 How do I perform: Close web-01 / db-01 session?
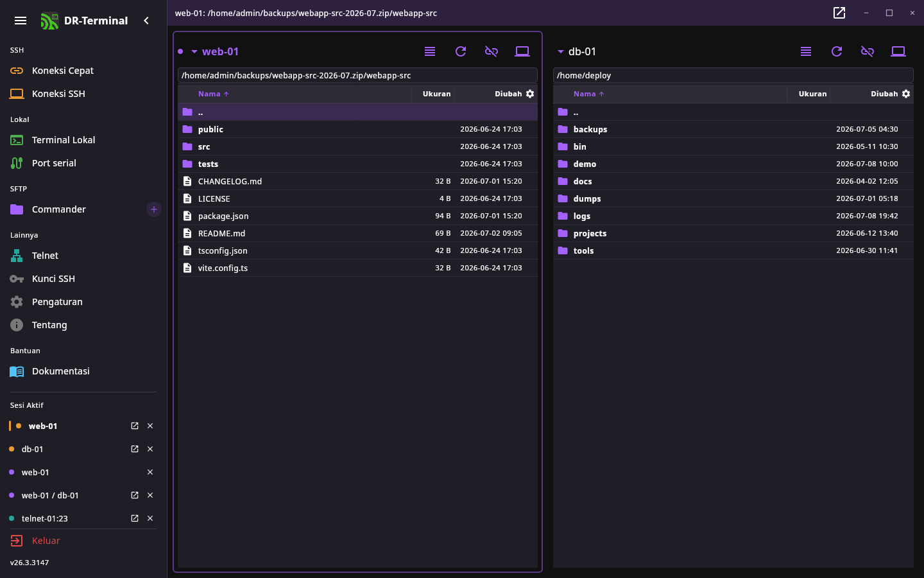[150, 495]
